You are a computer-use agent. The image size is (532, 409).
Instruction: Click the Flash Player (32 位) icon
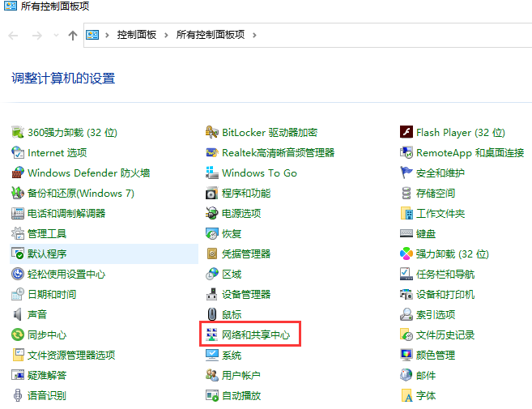coord(407,132)
